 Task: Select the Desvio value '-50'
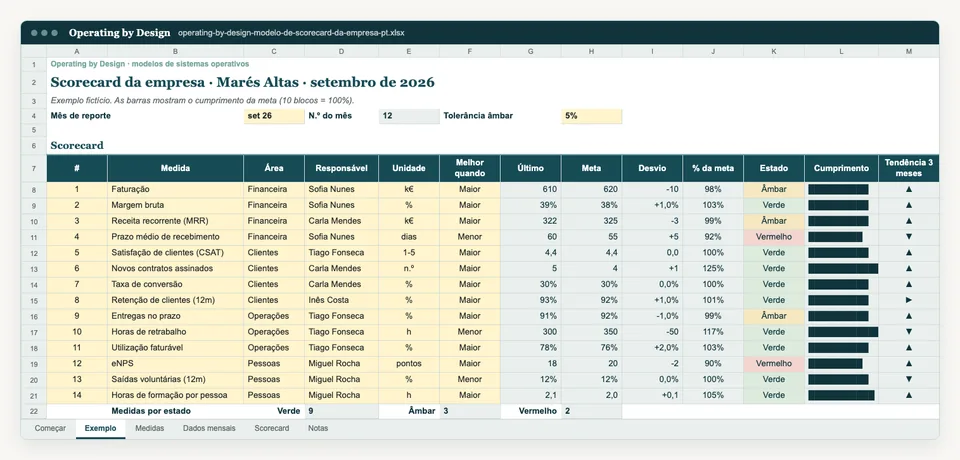click(x=653, y=332)
